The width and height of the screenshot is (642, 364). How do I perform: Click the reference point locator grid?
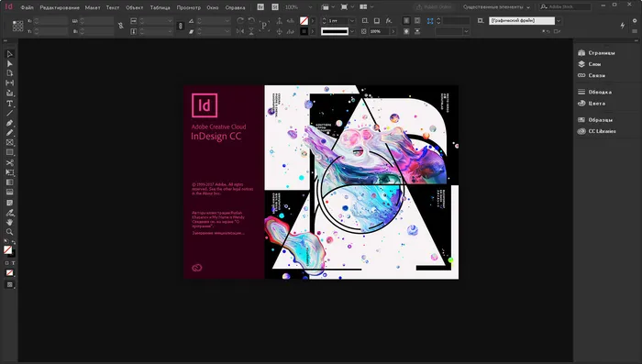pos(17,26)
